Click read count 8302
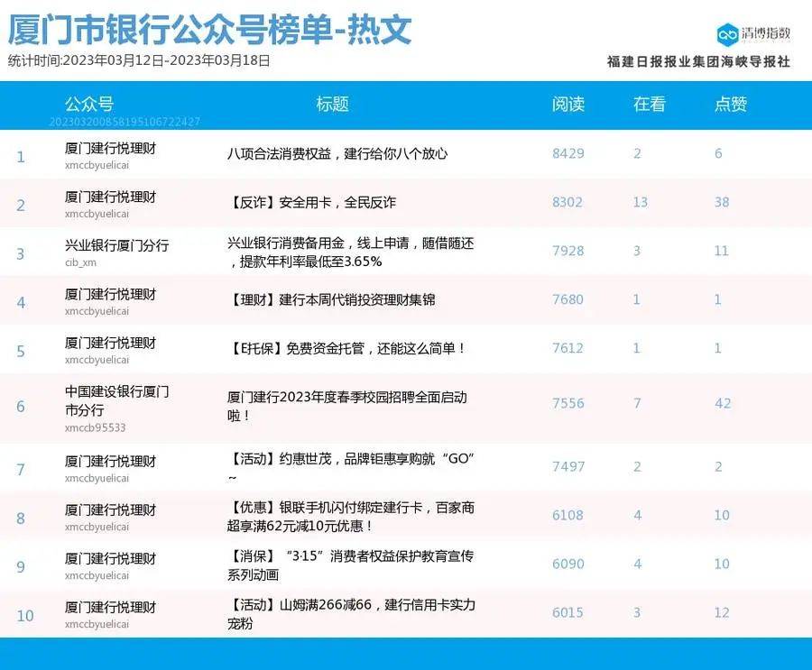812x670 pixels. point(567,202)
